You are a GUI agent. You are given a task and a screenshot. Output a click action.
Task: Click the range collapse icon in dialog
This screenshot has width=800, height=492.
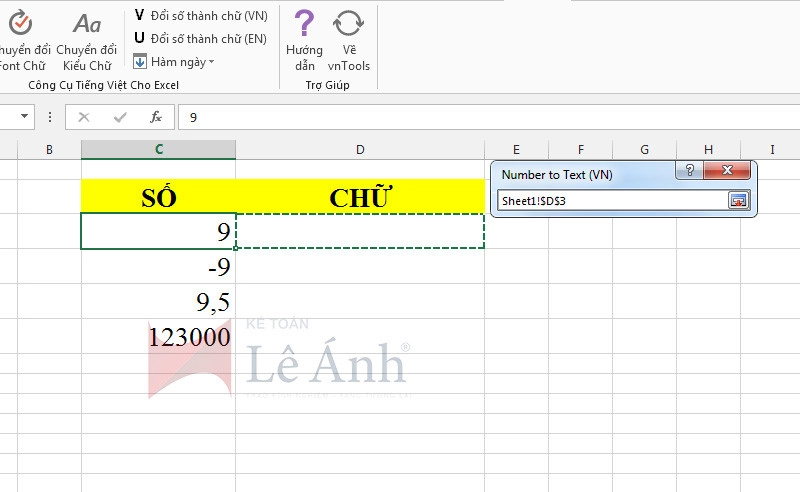pyautogui.click(x=738, y=201)
